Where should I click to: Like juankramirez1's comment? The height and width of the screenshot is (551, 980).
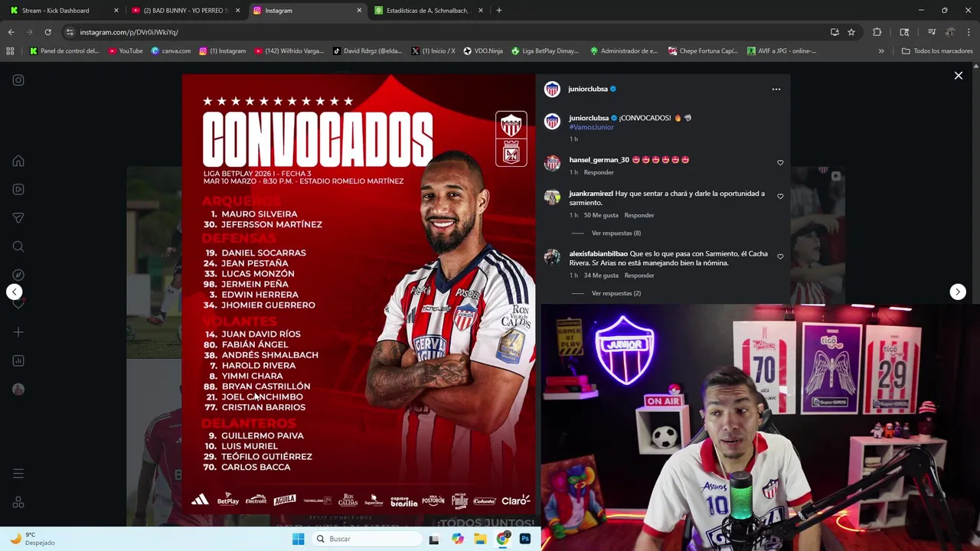pyautogui.click(x=780, y=196)
